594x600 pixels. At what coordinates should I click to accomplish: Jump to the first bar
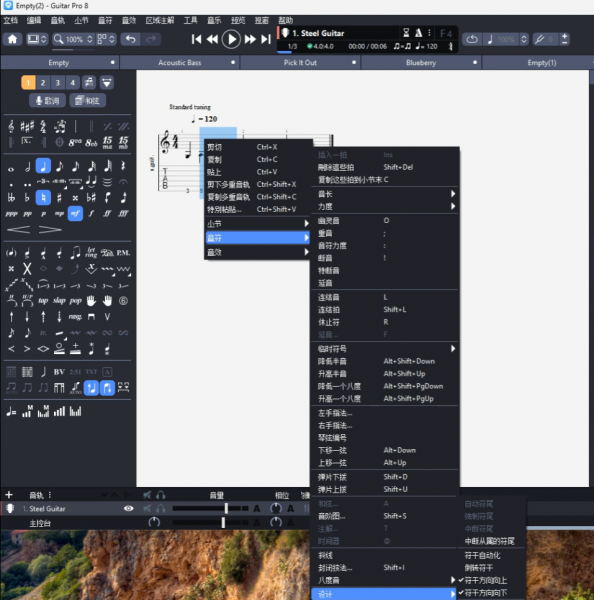(x=196, y=39)
